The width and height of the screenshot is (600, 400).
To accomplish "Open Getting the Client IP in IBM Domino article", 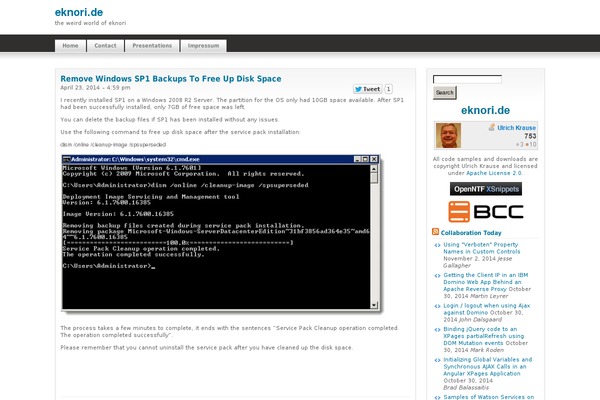I will (x=486, y=282).
